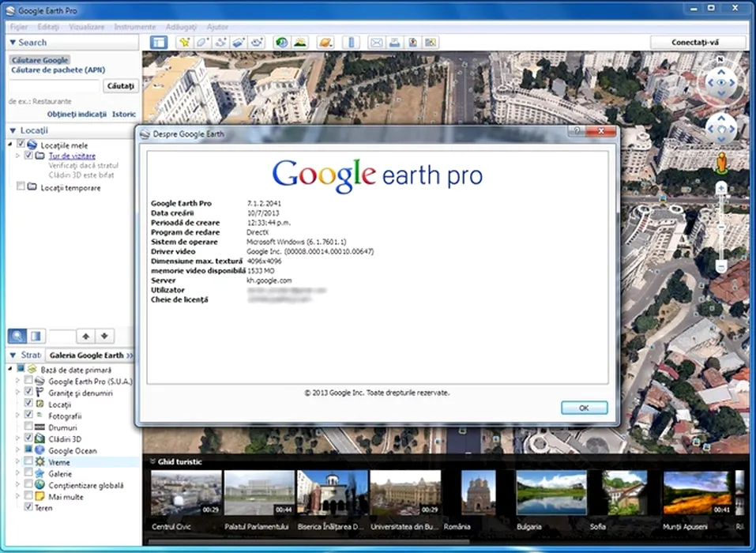Collapse the Straturi panel triangle
This screenshot has height=553, width=756.
coord(13,355)
